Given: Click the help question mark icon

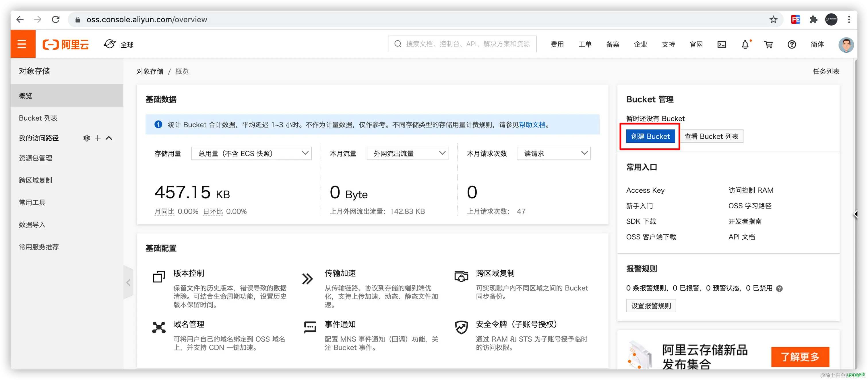Looking at the screenshot, I should pyautogui.click(x=792, y=44).
